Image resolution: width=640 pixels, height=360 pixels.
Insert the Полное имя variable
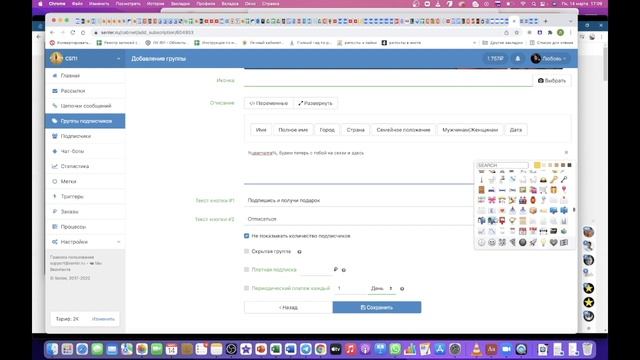coord(293,130)
